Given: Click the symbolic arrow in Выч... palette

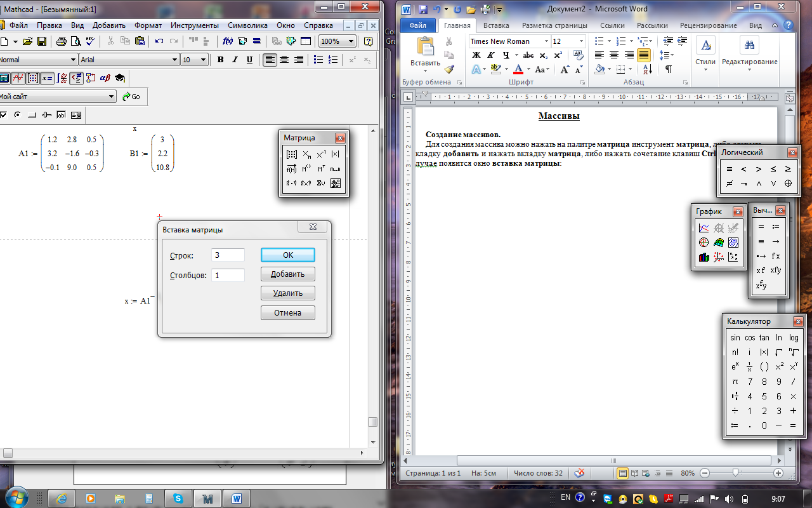Looking at the screenshot, I should click(x=775, y=241).
